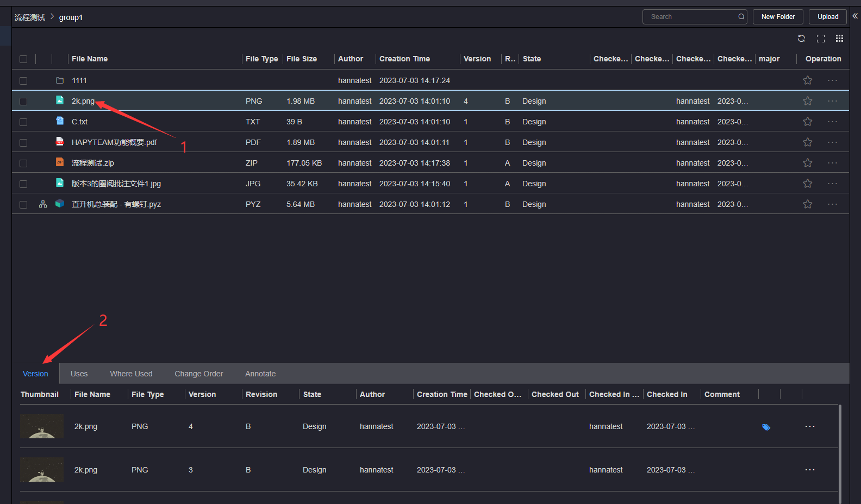Click the New Folder button

coord(778,17)
